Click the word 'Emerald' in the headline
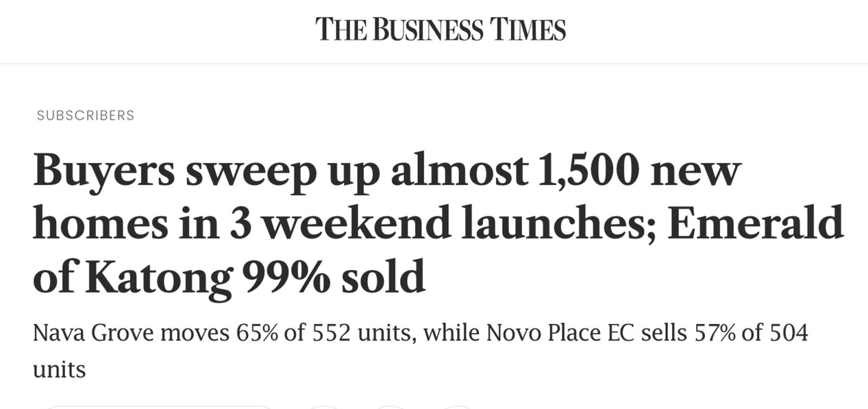 coord(756,222)
